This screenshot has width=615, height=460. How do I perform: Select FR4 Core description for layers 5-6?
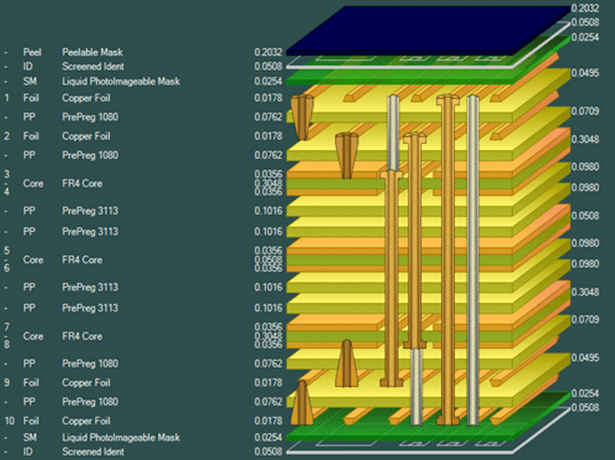pos(82,260)
